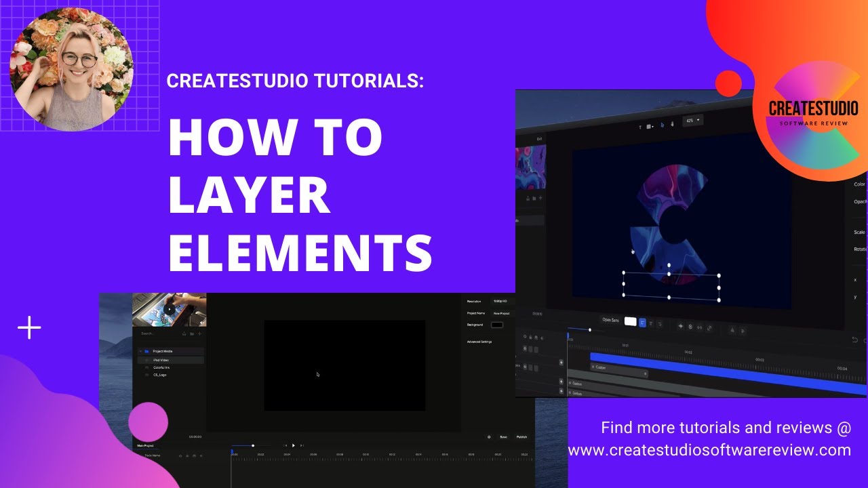
Task: Expand Advanced Settings in the bottom window
Action: pyautogui.click(x=479, y=342)
